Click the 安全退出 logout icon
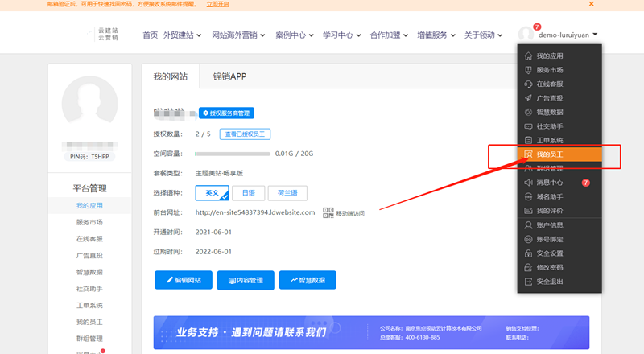The width and height of the screenshot is (644, 354). [528, 282]
